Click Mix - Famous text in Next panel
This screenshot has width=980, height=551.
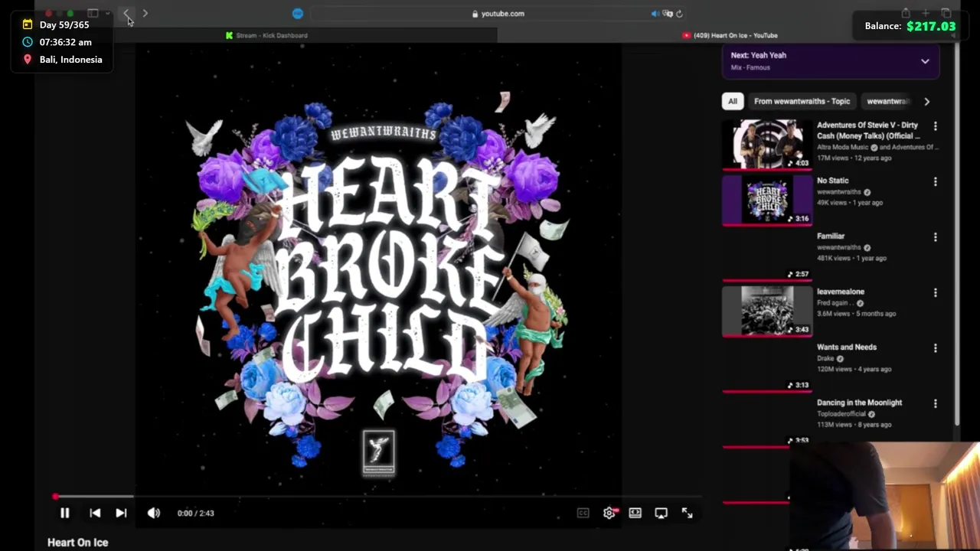(750, 67)
